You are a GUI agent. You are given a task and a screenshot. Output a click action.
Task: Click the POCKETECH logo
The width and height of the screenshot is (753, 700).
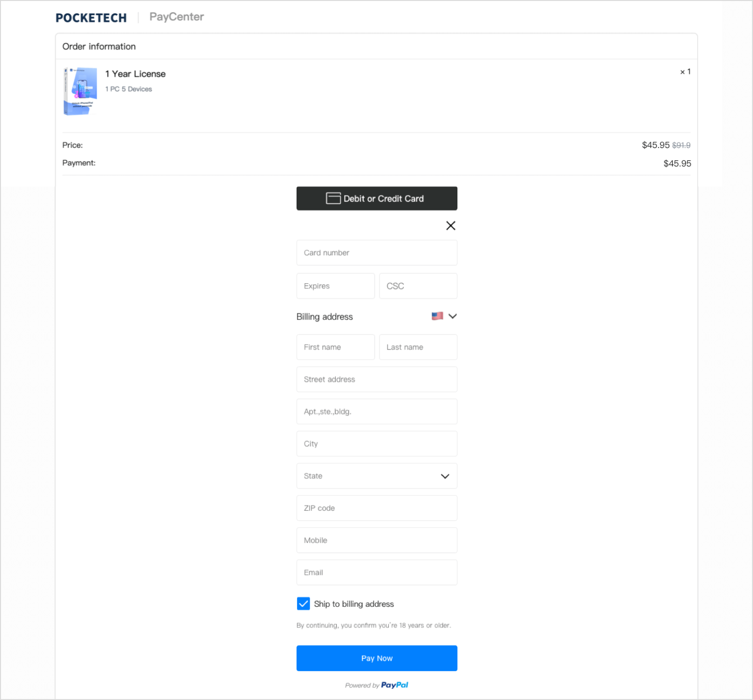click(91, 18)
